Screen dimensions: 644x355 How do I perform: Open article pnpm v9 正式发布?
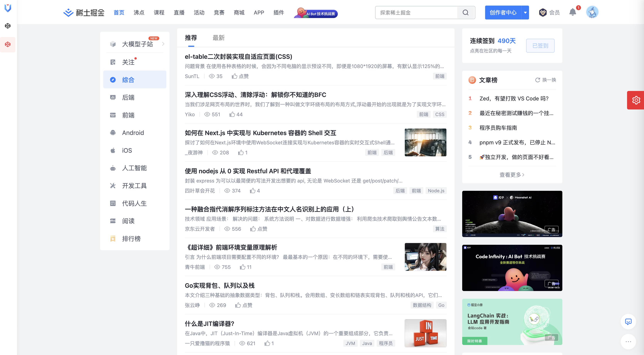coord(517,142)
